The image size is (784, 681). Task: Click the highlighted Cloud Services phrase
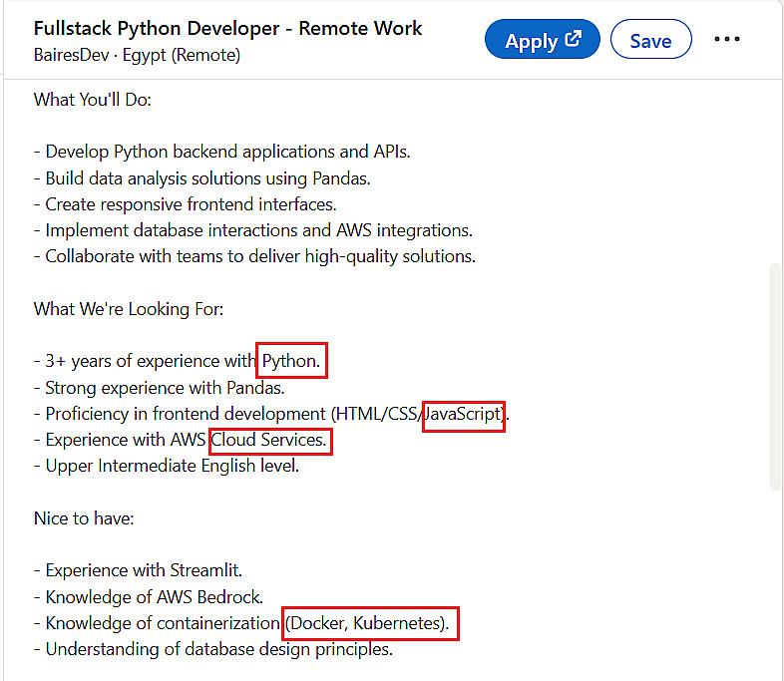[269, 440]
